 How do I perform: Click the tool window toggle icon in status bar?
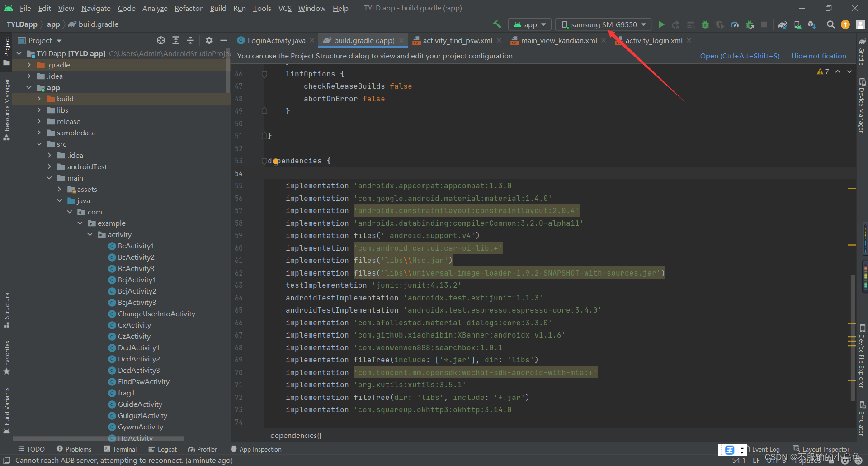point(7,461)
